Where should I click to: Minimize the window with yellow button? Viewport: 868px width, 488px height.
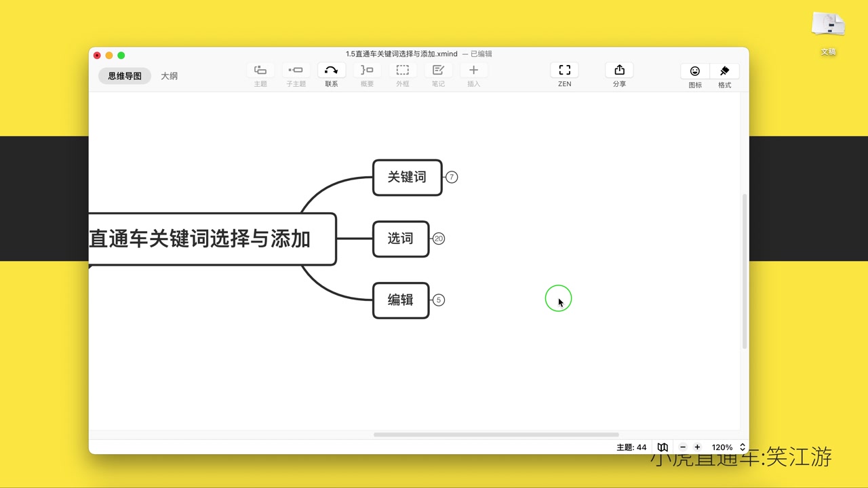click(x=109, y=56)
